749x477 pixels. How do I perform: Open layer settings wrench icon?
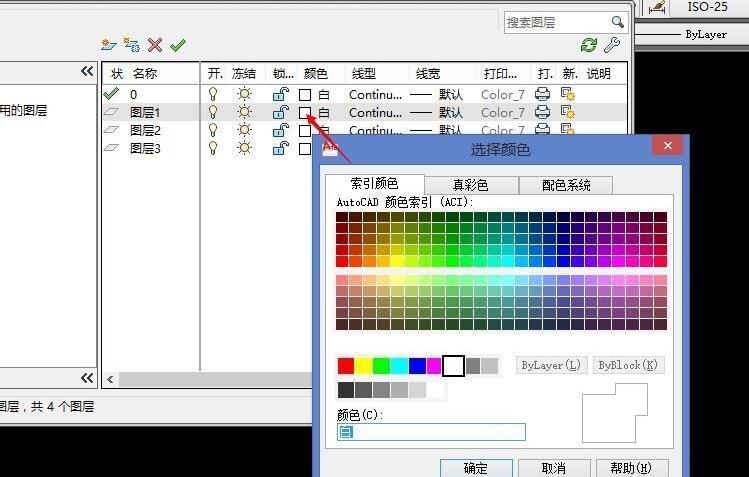(x=612, y=45)
